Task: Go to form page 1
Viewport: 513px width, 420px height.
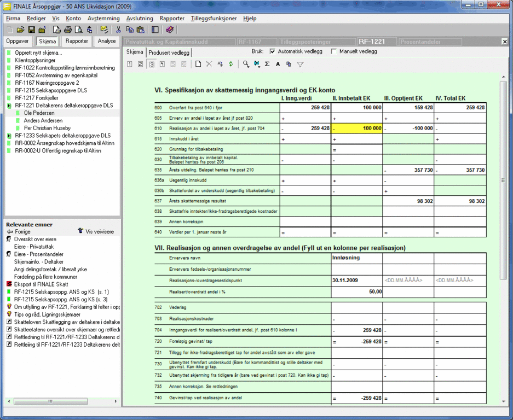Action: point(130,64)
